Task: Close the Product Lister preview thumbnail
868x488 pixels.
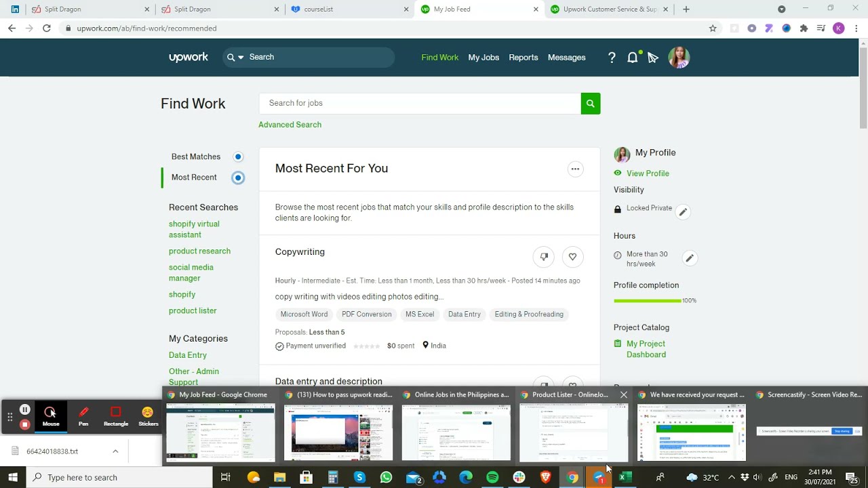Action: click(624, 394)
